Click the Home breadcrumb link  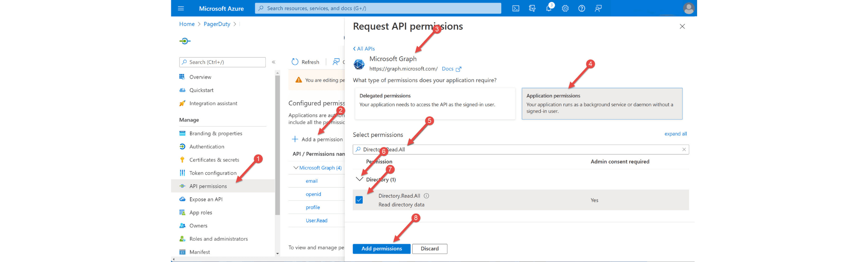(187, 24)
